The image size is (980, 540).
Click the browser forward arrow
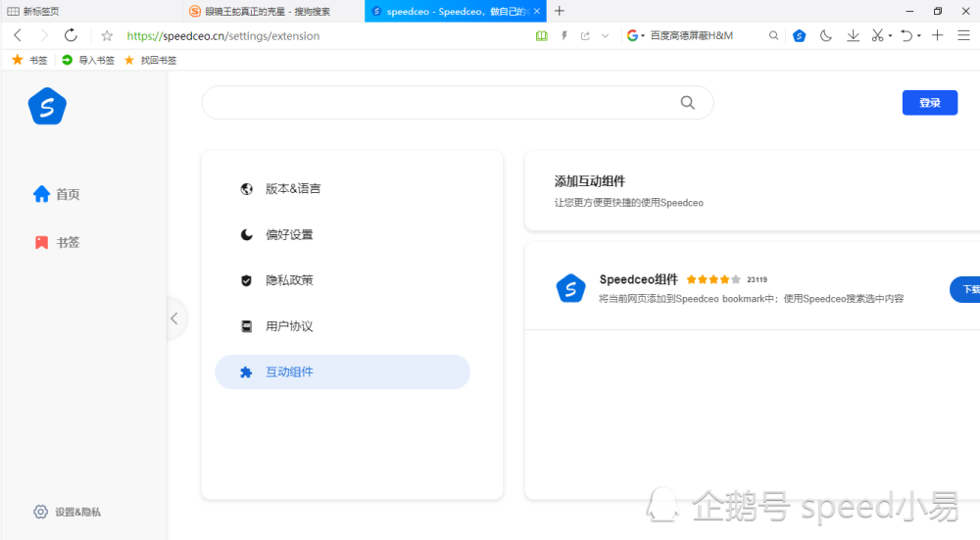[44, 35]
